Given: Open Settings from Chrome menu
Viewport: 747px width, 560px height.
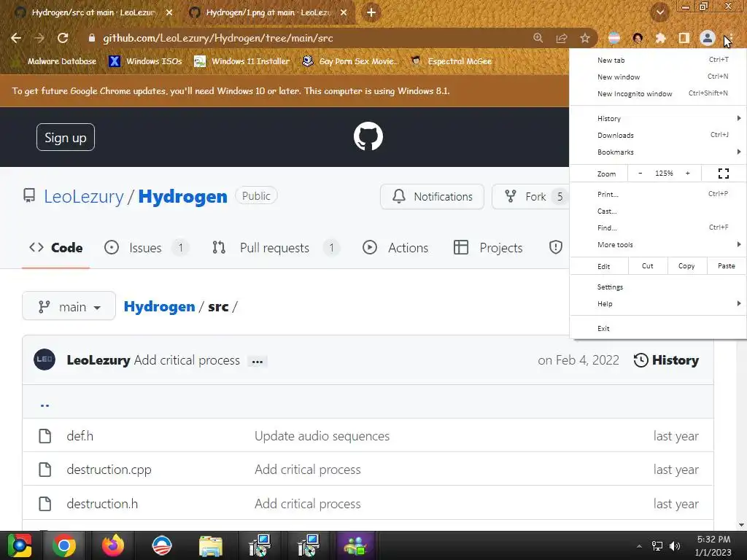Looking at the screenshot, I should point(658,287).
